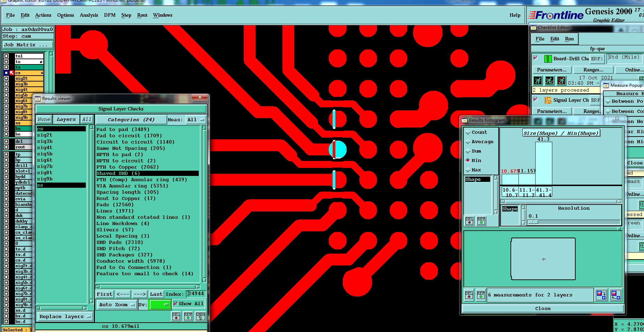This screenshot has width=644, height=332.
Task: Click the first running-man run icon
Action: pyautogui.click(x=538, y=81)
